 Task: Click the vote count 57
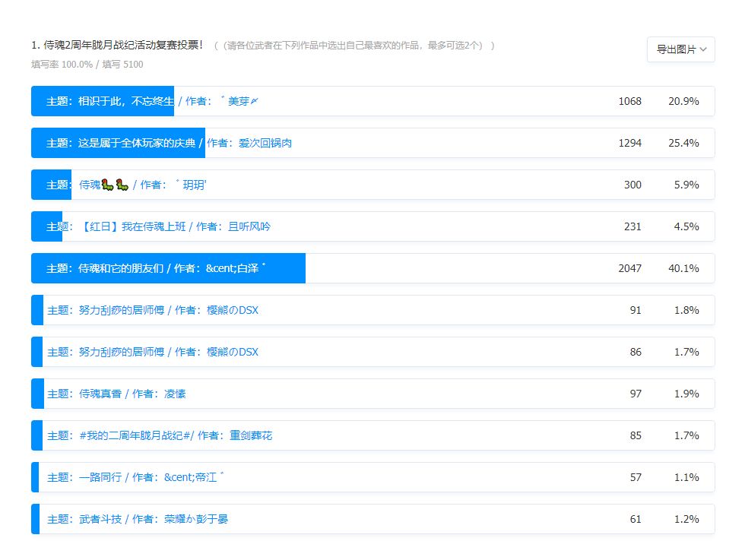[x=636, y=477]
